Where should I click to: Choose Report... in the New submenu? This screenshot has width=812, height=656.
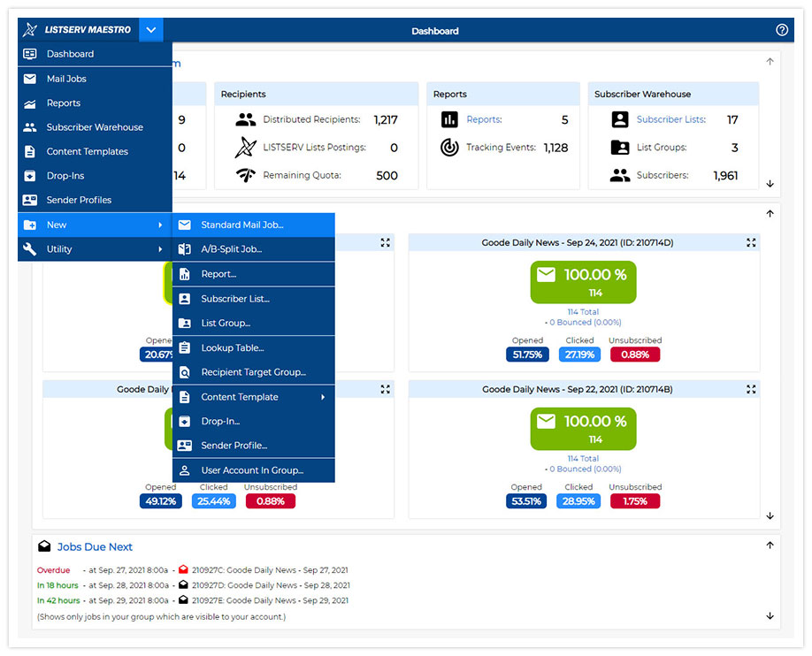click(x=253, y=274)
